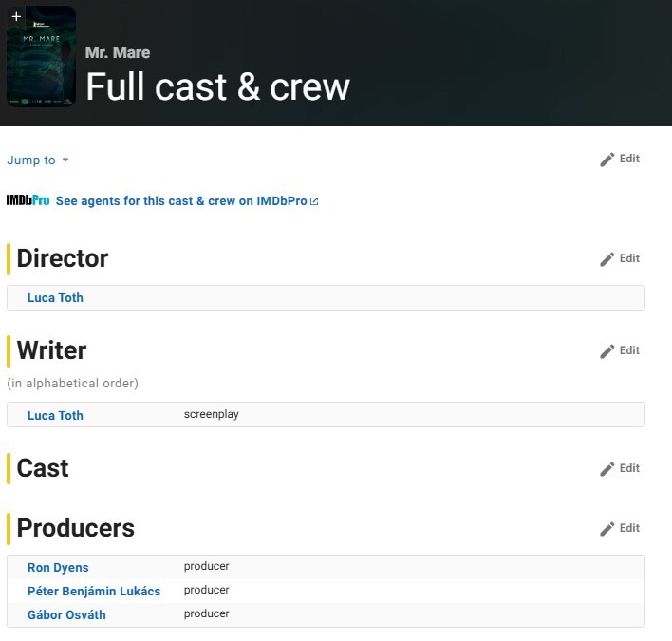
Task: Open writer Luca Toth's screenplay credit link
Action: (x=55, y=416)
